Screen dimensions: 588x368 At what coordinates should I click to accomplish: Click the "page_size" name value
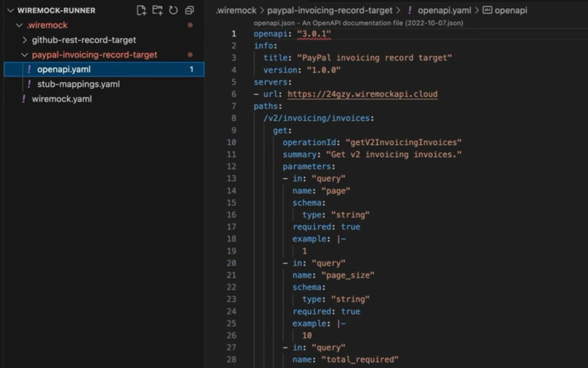point(348,275)
